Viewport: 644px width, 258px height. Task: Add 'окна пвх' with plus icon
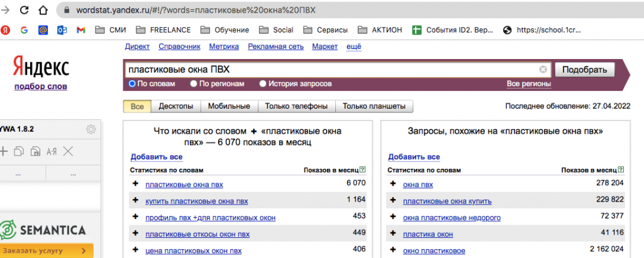(x=393, y=183)
